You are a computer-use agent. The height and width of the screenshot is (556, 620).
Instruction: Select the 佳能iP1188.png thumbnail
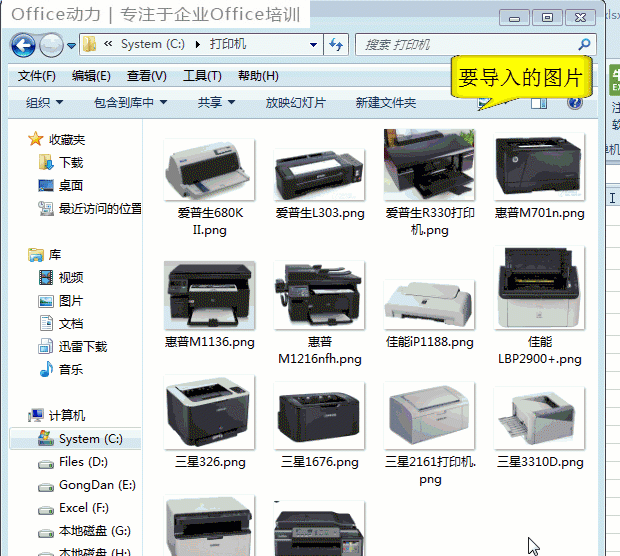point(429,304)
